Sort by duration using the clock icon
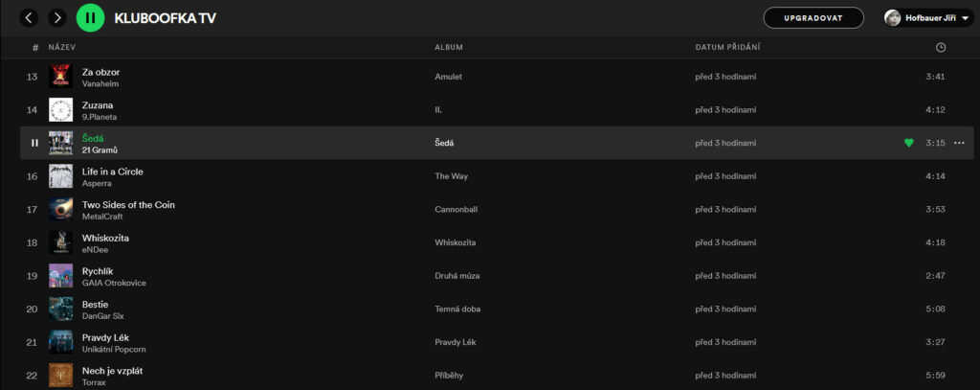Image resolution: width=980 pixels, height=390 pixels. point(941,48)
